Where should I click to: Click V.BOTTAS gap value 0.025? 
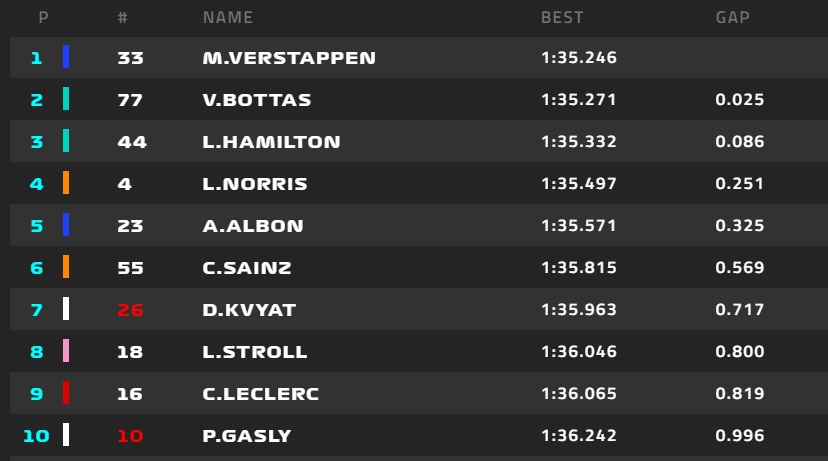739,99
